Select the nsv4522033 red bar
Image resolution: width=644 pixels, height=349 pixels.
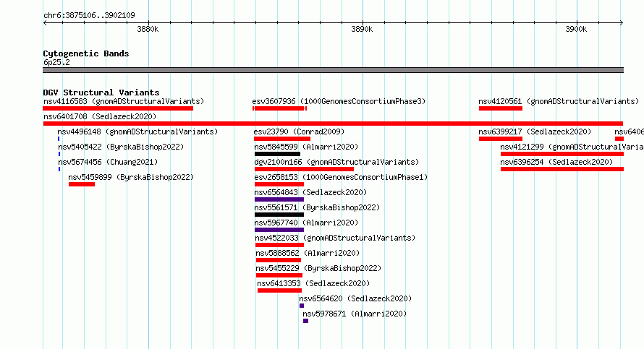[x=280, y=245]
